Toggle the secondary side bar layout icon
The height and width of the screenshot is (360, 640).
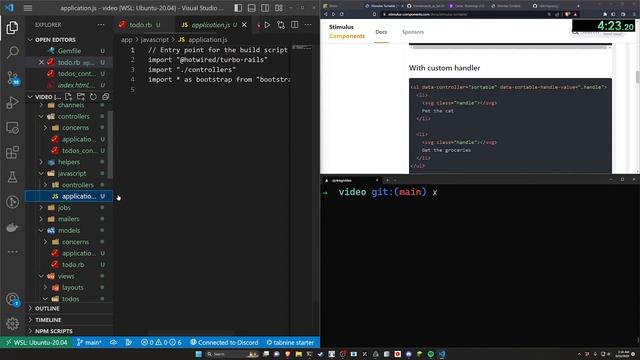pos(265,8)
